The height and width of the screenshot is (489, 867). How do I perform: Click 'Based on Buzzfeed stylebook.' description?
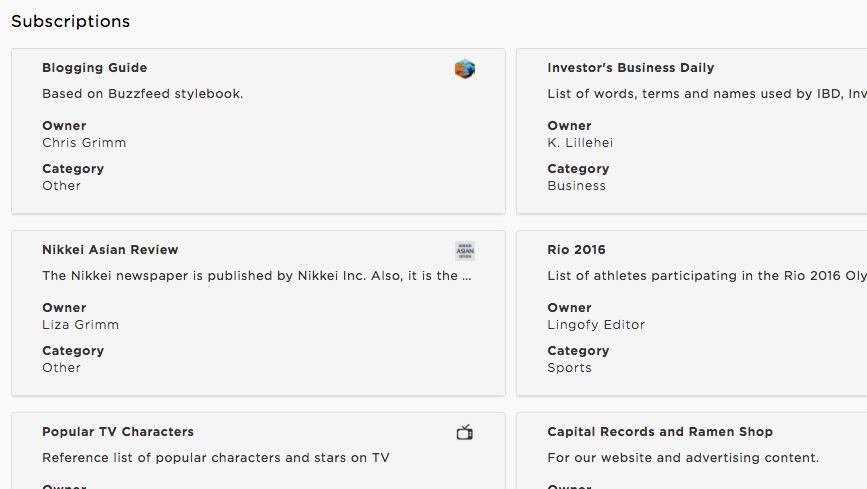coord(143,93)
